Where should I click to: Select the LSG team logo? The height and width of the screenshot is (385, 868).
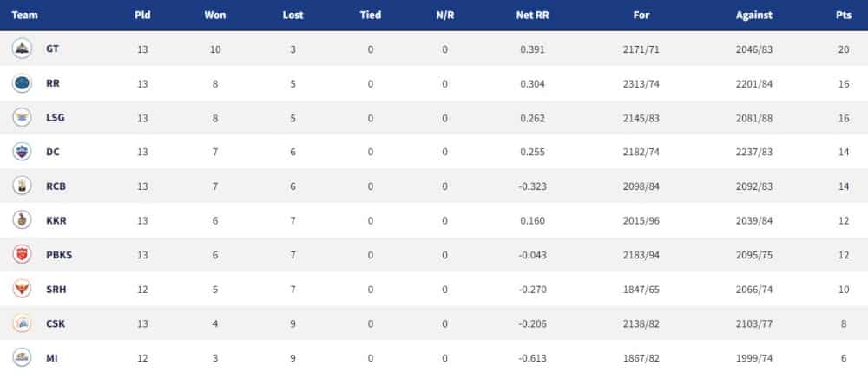(x=23, y=117)
